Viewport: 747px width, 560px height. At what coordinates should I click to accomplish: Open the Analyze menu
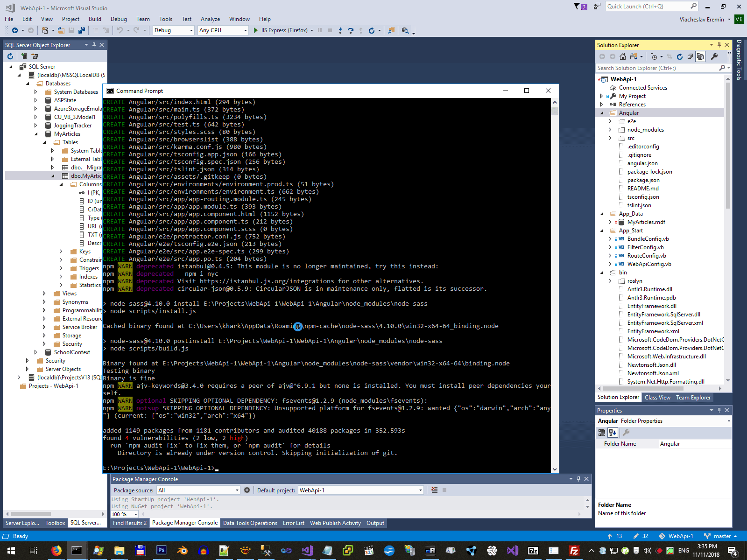210,19
